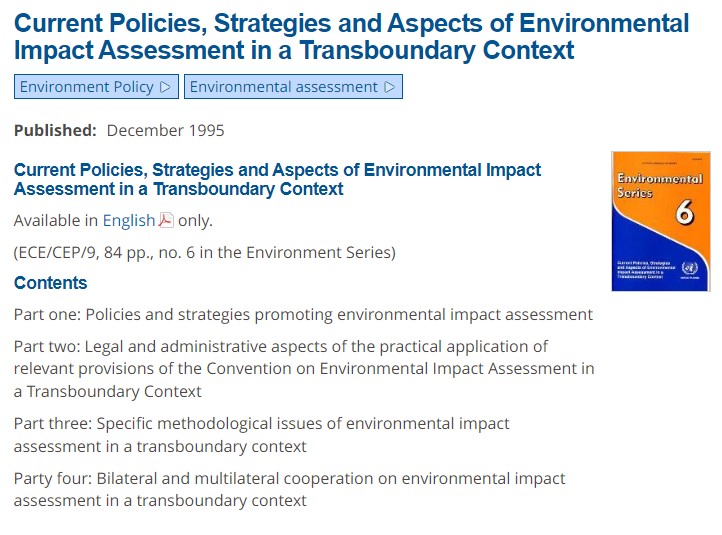Click the PDF icon next to English
Viewport: 722px width, 535px height.
[166, 220]
